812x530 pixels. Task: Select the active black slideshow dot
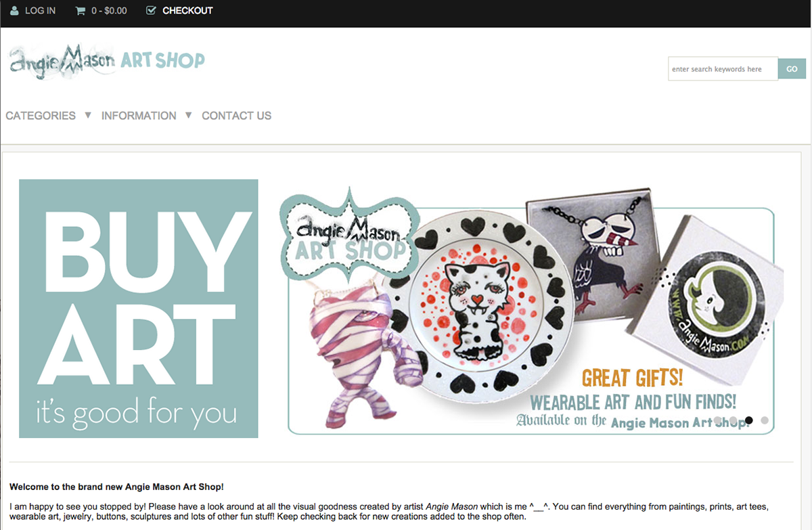(748, 420)
